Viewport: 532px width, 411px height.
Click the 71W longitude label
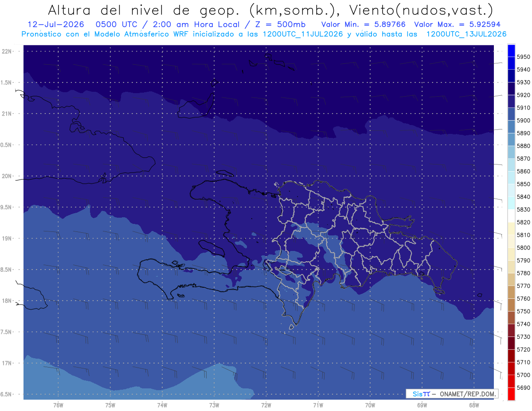(318, 405)
